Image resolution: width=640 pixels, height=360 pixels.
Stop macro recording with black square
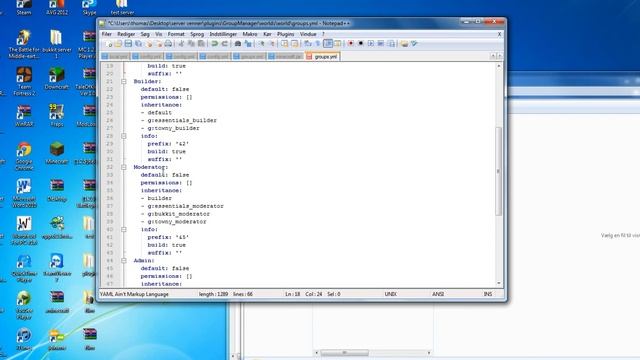pos(360,44)
